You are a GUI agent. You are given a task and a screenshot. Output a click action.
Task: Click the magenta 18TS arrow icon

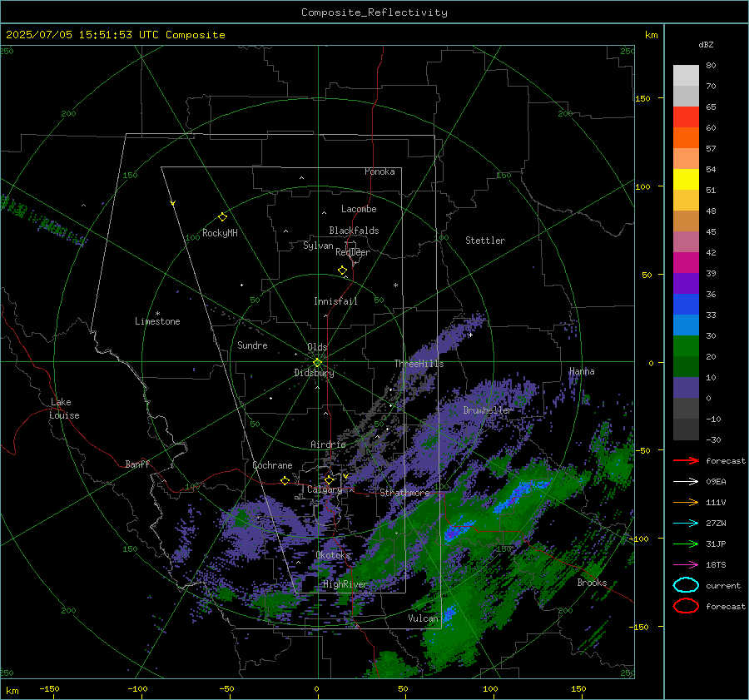686,565
